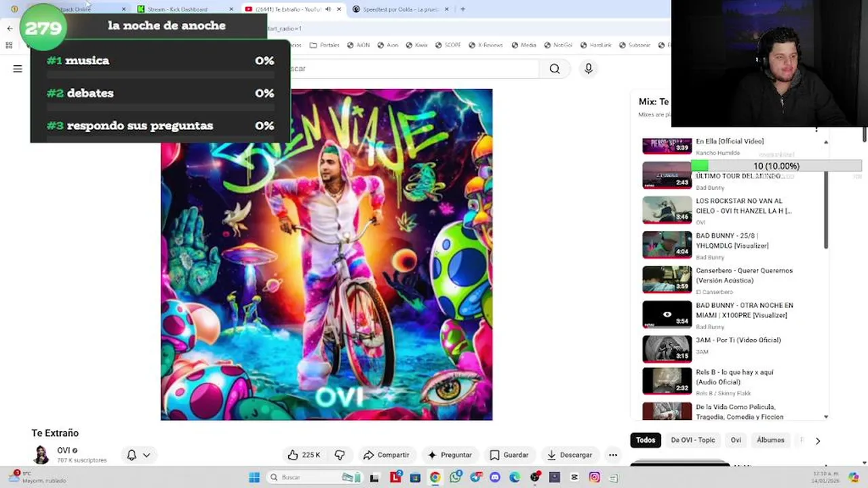The height and width of the screenshot is (488, 868).
Task: Toggle the notification bell for OVI channel
Action: 132,455
